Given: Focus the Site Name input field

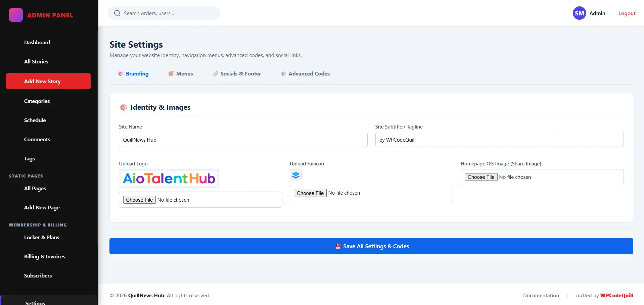Looking at the screenshot, I should [x=243, y=140].
